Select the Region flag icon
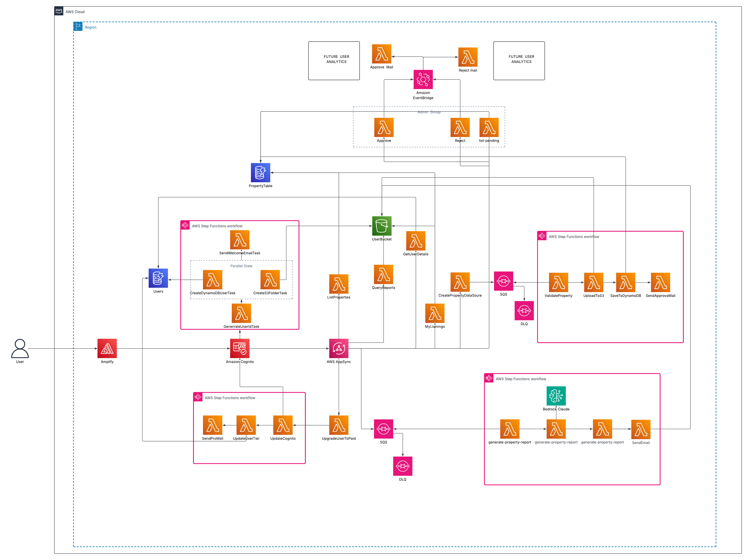The image size is (748, 560). point(78,26)
